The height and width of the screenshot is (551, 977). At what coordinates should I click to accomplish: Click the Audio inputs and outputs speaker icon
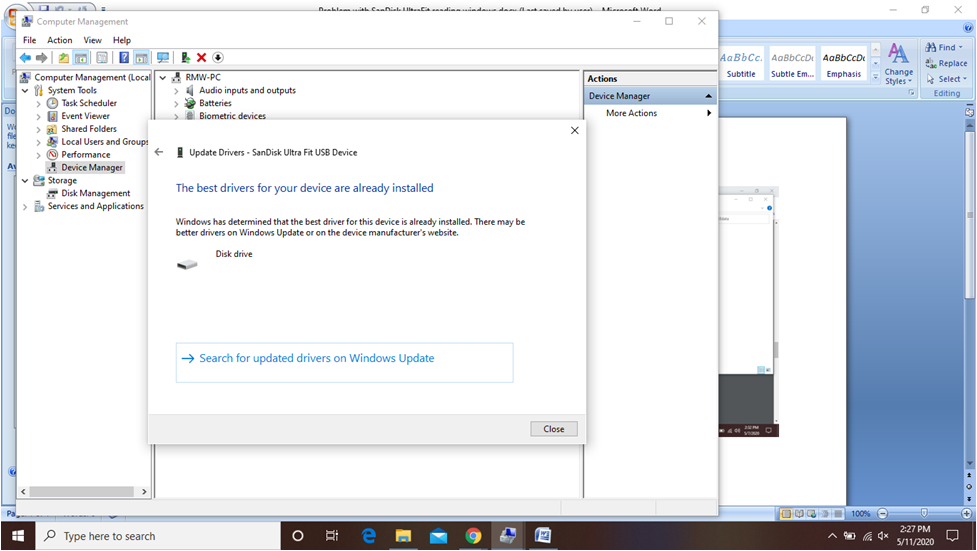[190, 90]
